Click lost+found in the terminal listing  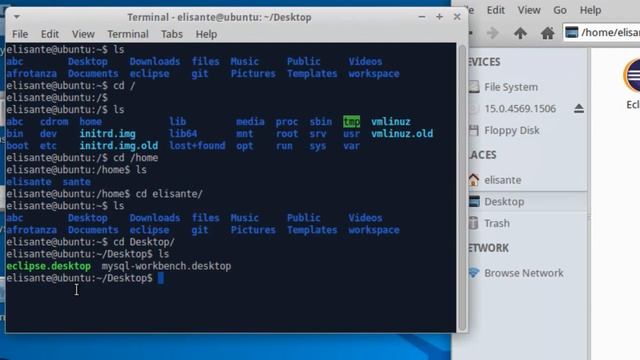coord(197,146)
